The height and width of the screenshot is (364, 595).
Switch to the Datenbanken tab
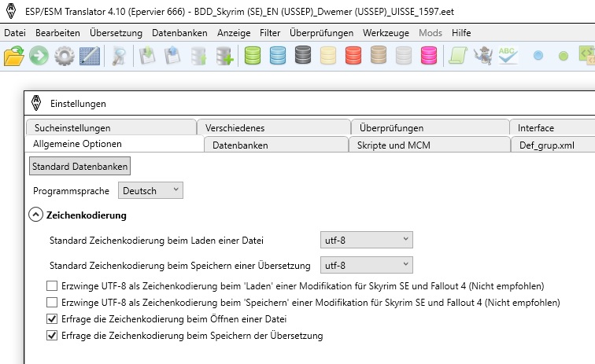(241, 145)
